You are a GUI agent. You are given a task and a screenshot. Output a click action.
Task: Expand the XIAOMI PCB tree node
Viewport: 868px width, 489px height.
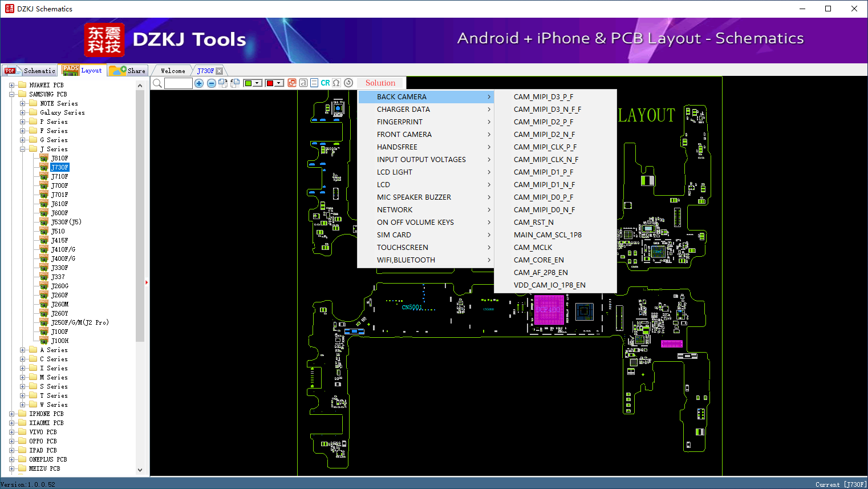pos(12,423)
